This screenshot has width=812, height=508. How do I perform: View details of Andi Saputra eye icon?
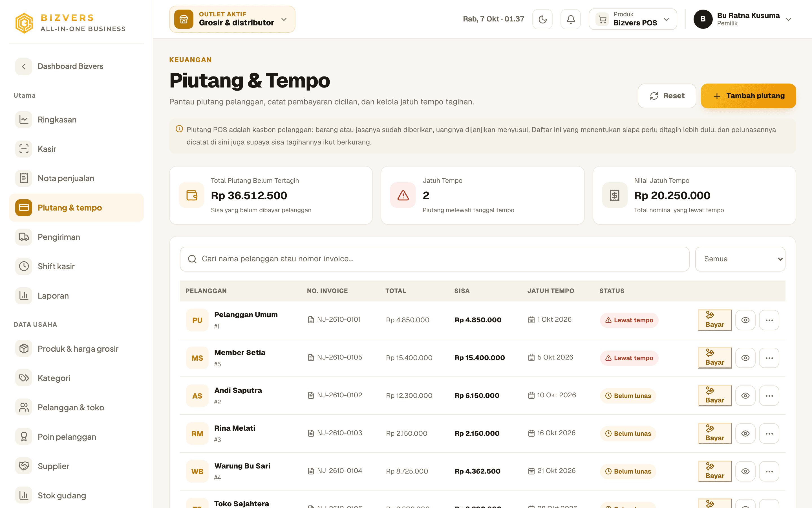(x=745, y=395)
